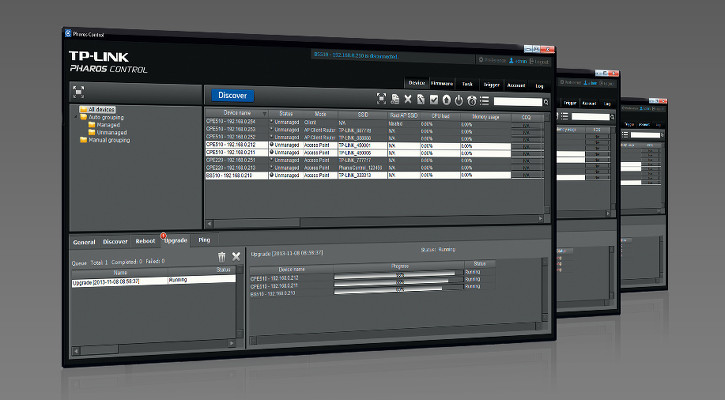The width and height of the screenshot is (725, 400).
Task: Open the Account tab in the front window
Action: tap(516, 86)
